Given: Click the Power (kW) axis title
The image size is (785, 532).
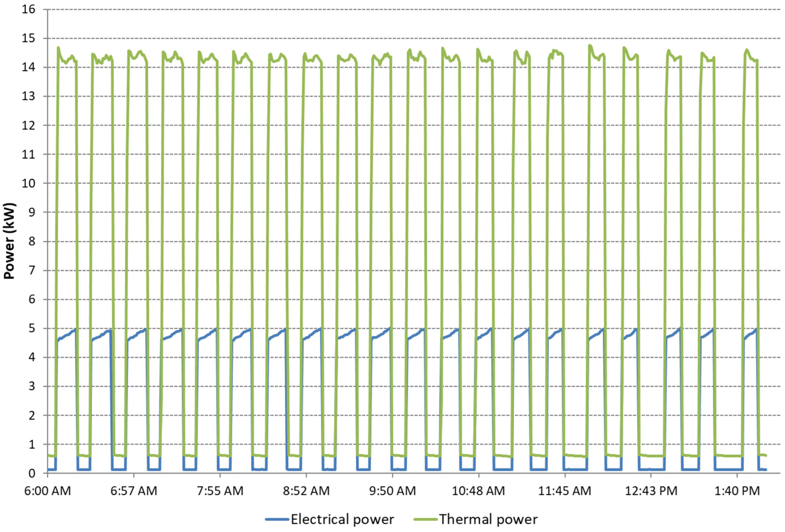Looking at the screenshot, I should pos(9,241).
